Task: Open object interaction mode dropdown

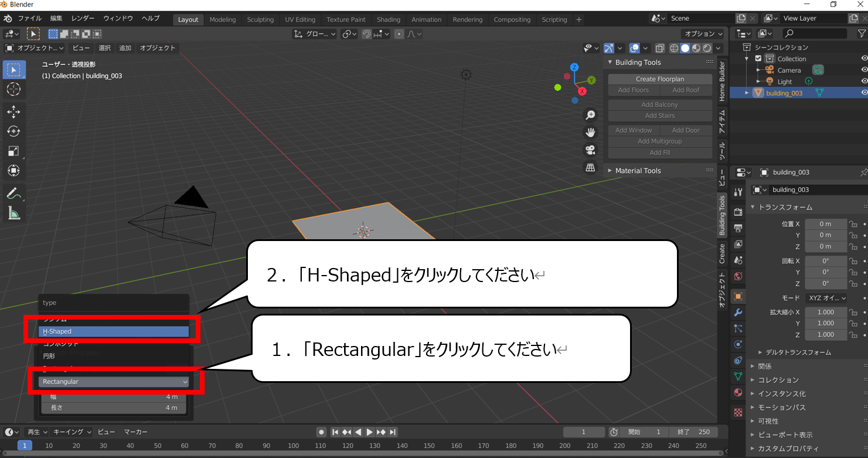Action: coord(34,48)
